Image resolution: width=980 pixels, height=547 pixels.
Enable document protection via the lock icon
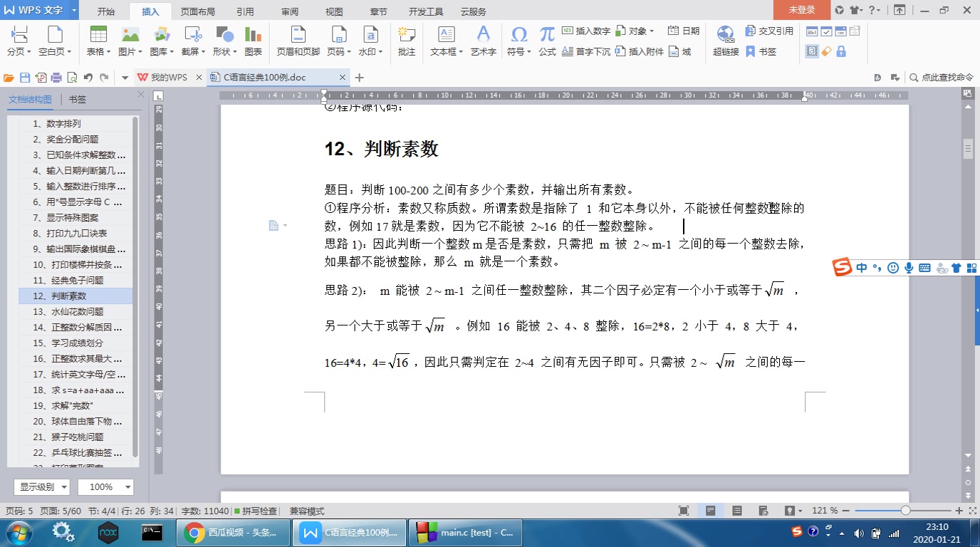click(841, 50)
